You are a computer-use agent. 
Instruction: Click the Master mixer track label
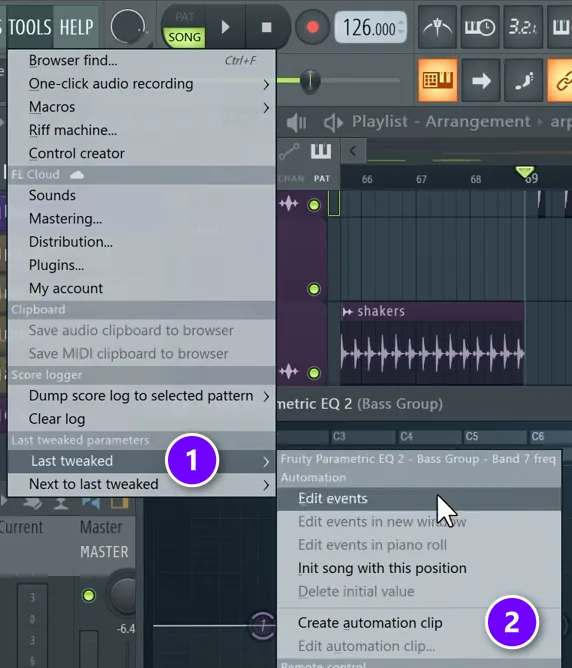click(101, 528)
